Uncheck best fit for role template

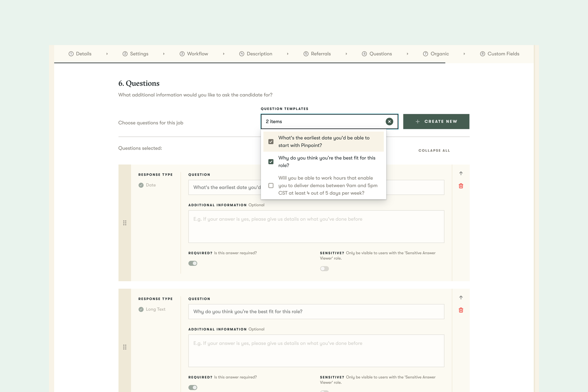[271, 162]
